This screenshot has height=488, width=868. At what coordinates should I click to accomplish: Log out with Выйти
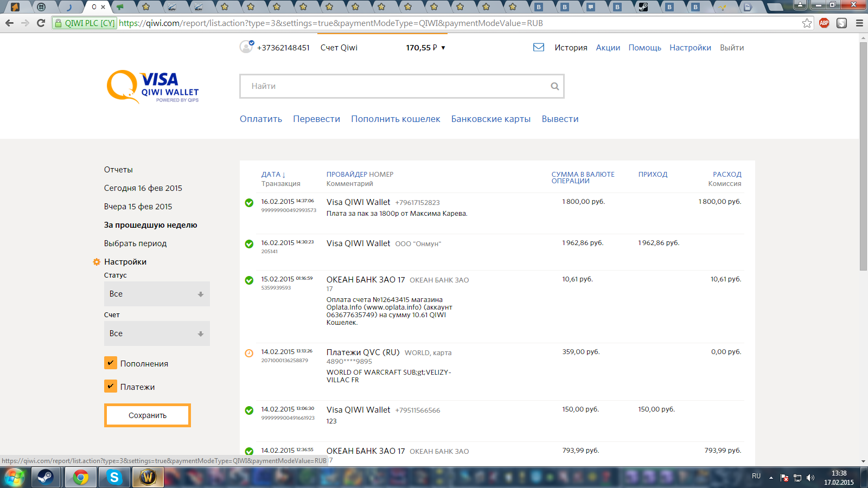coord(732,48)
